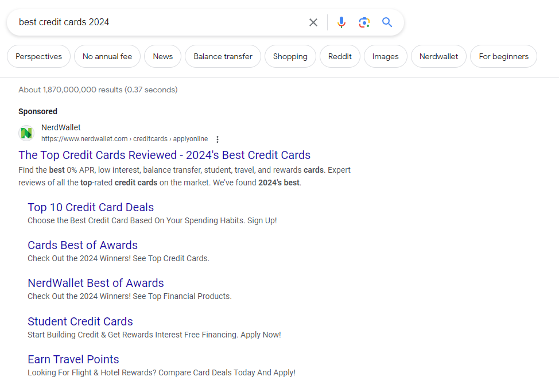559x392 pixels.
Task: Open the NerdWallet Best of Awards sitelink
Action: [x=95, y=283]
